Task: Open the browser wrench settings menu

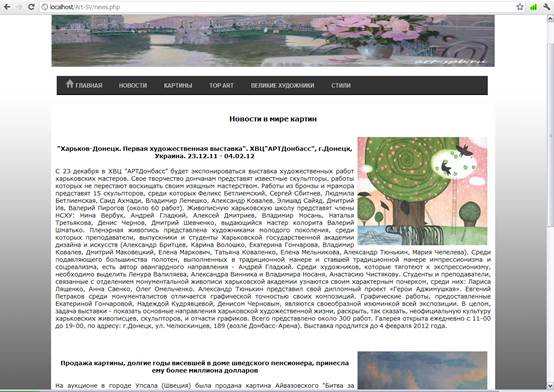Action: pos(547,7)
